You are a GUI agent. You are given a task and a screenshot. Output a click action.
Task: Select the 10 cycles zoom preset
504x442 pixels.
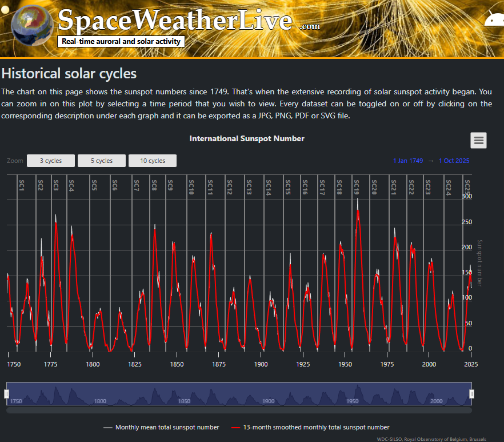(152, 161)
